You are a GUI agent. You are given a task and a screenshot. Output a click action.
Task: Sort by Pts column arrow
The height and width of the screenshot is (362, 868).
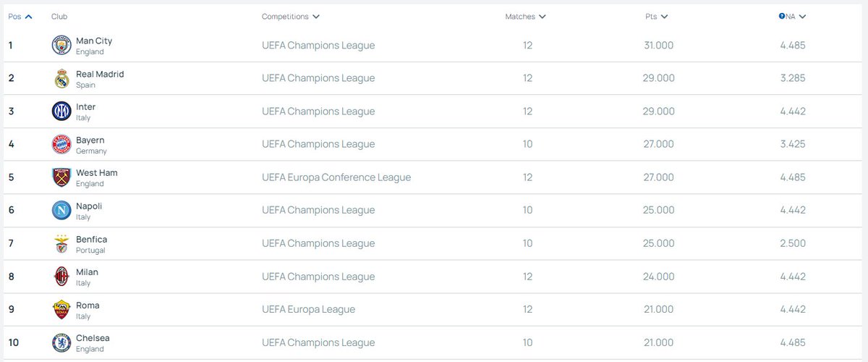[x=664, y=16]
